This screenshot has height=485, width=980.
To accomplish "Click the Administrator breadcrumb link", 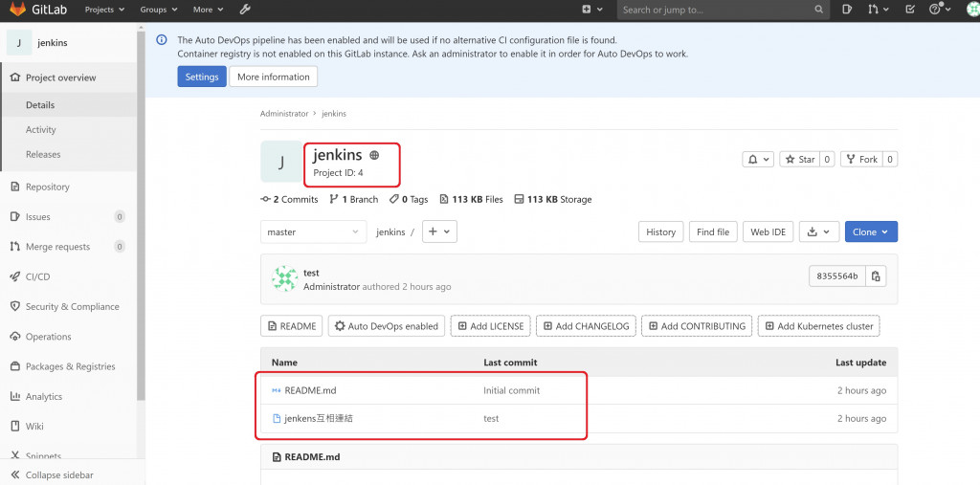I will tap(284, 114).
